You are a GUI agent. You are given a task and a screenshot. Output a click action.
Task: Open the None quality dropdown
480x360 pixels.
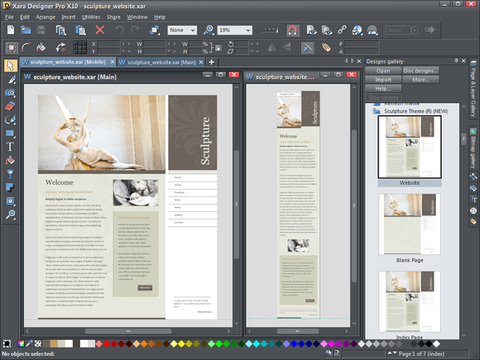[x=182, y=30]
